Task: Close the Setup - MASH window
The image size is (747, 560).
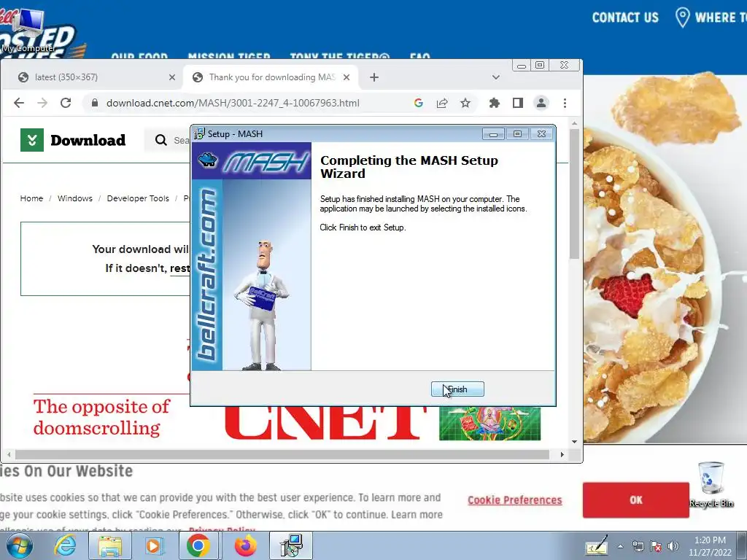Action: coord(542,134)
